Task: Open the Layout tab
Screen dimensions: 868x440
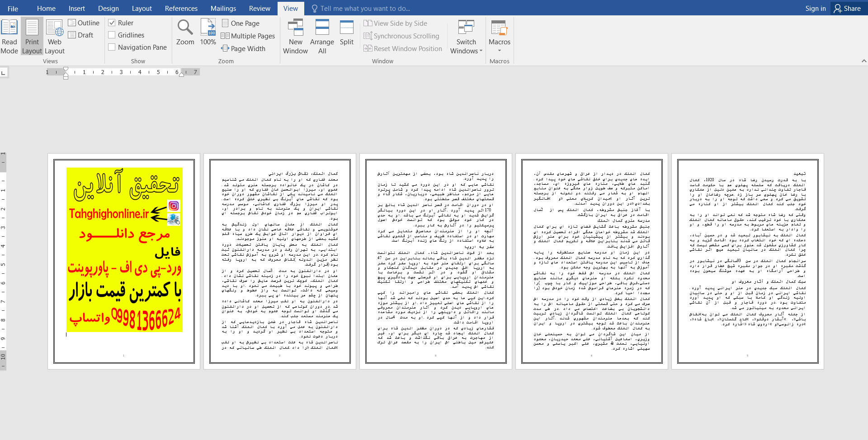Action: [142, 8]
